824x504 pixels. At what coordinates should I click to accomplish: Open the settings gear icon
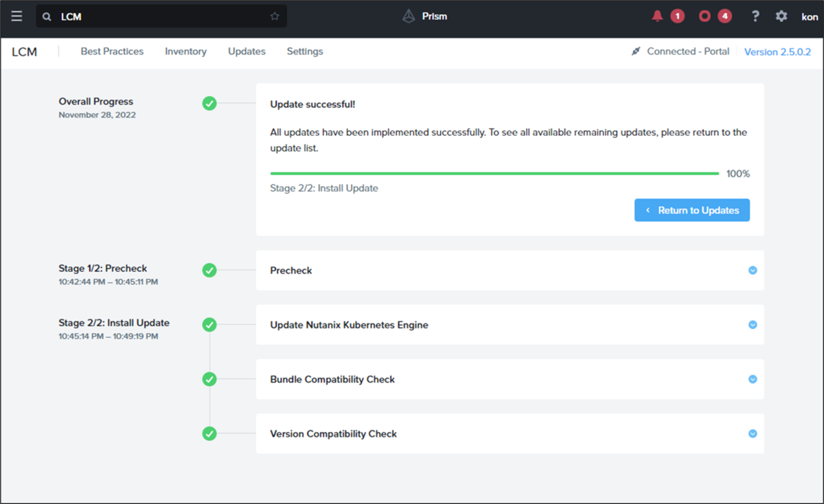[781, 16]
